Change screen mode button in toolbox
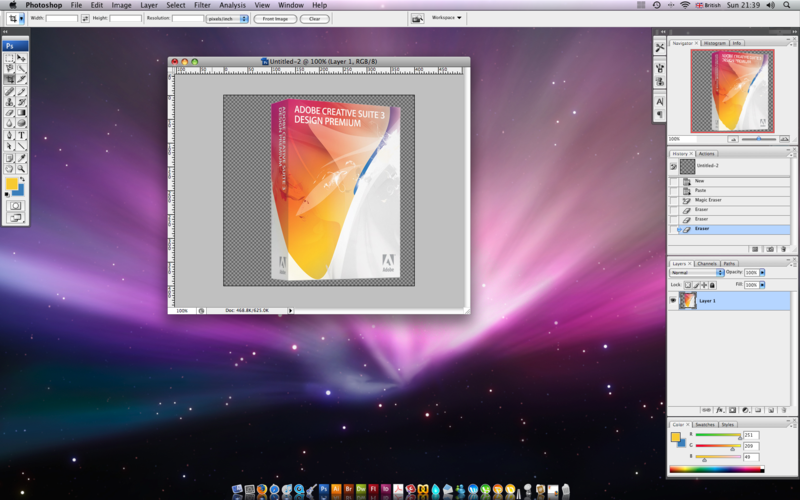Screen dimensions: 800x500 [15, 218]
